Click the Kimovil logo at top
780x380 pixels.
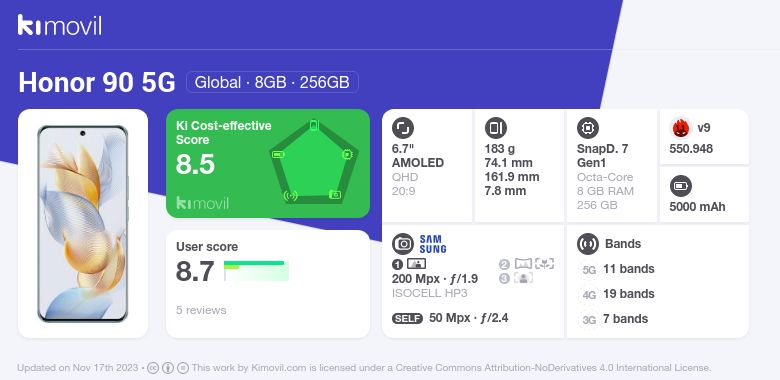pos(60,25)
